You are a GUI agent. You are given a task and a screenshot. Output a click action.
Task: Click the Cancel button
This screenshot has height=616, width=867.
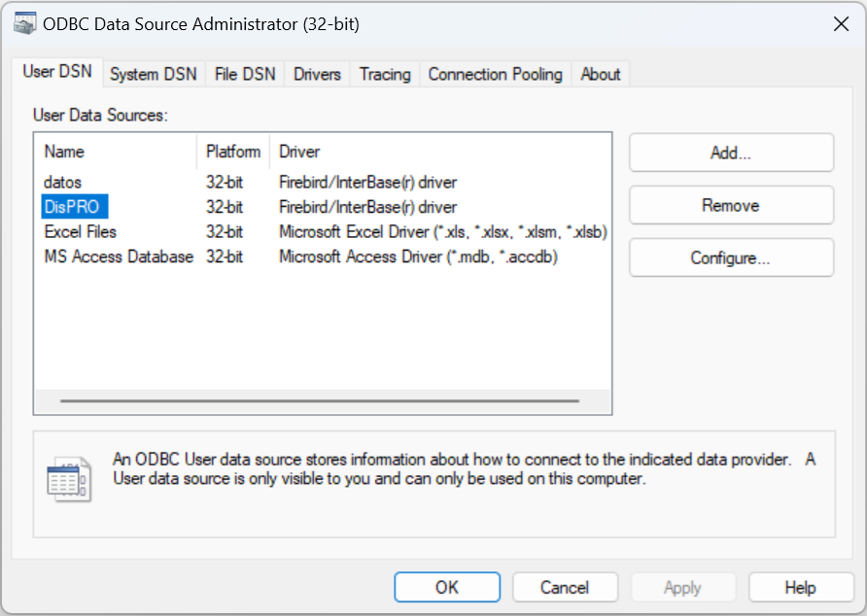pos(565,587)
